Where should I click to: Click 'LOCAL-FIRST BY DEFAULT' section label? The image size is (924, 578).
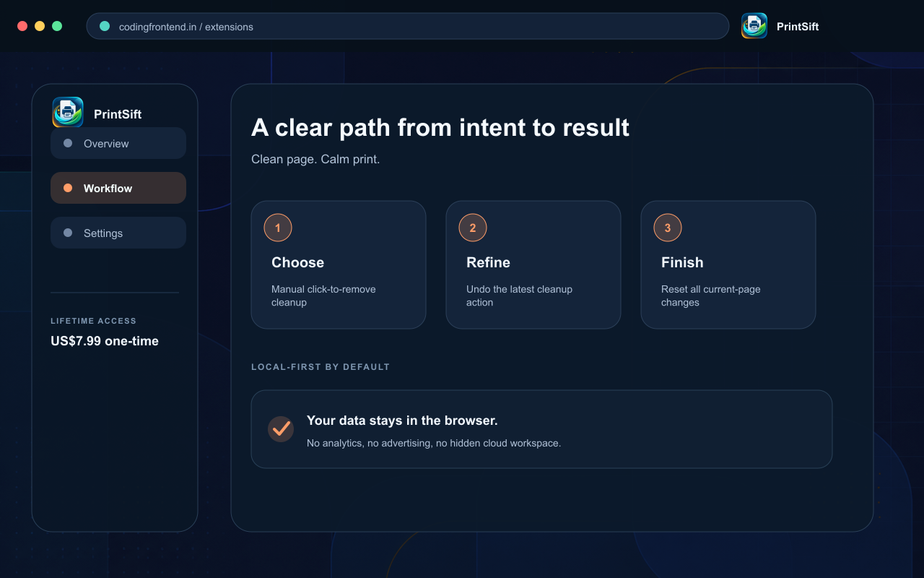(321, 367)
